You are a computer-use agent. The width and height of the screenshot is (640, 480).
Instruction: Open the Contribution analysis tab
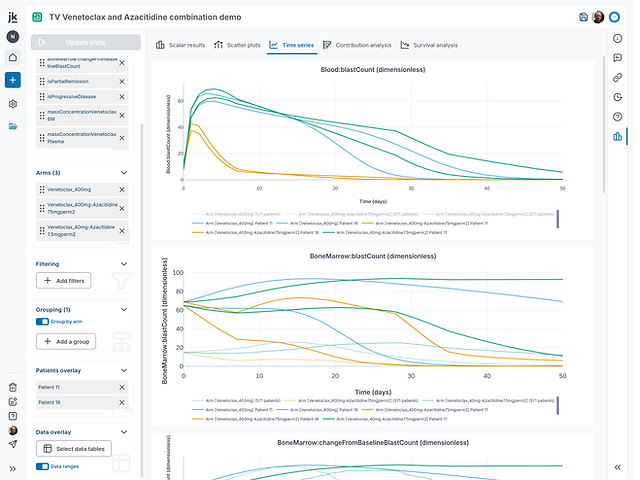(357, 45)
